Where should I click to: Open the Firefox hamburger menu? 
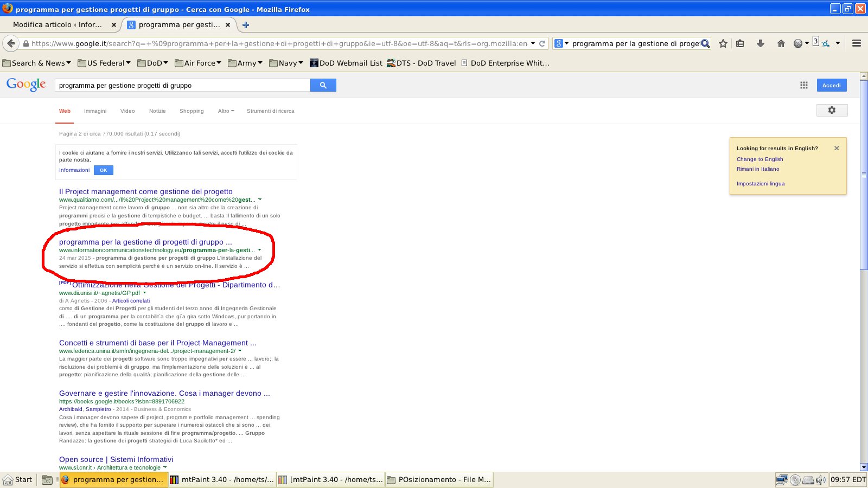tap(857, 43)
